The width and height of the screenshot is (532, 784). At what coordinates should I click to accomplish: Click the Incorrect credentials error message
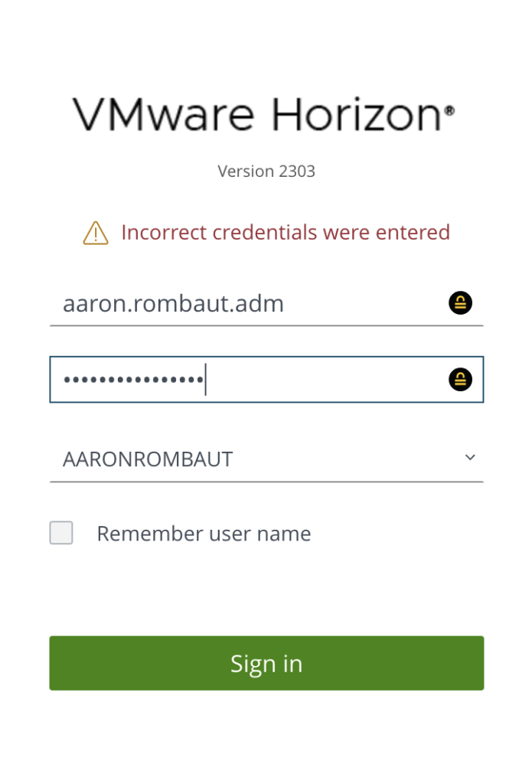point(286,232)
